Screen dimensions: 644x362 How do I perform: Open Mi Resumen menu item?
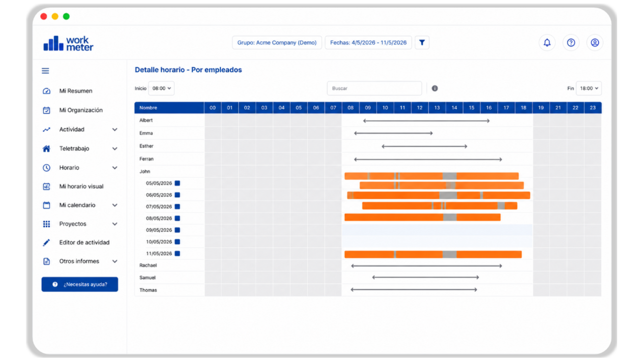click(x=76, y=91)
